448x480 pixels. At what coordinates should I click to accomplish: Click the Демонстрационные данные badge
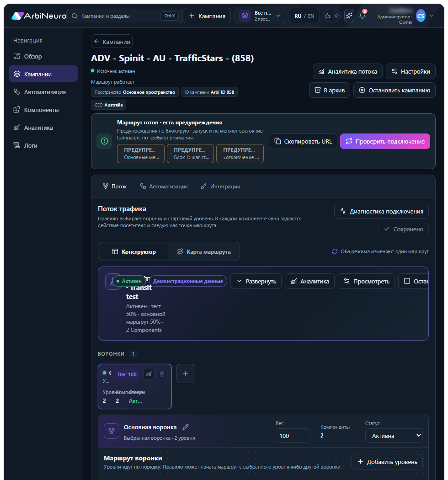pyautogui.click(x=188, y=281)
